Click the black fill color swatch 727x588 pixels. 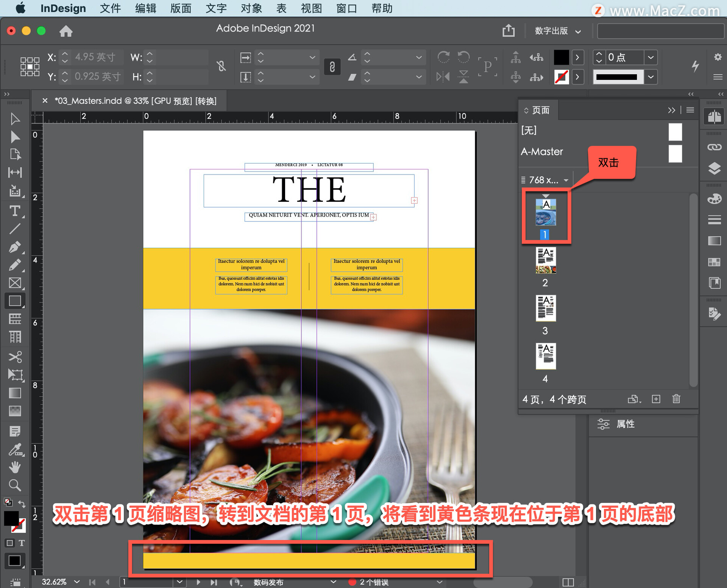click(x=561, y=58)
